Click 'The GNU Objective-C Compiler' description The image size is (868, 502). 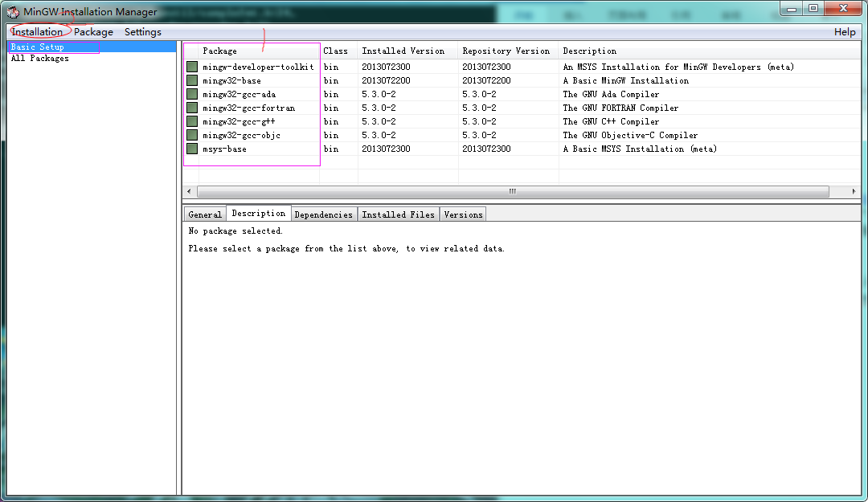click(631, 135)
